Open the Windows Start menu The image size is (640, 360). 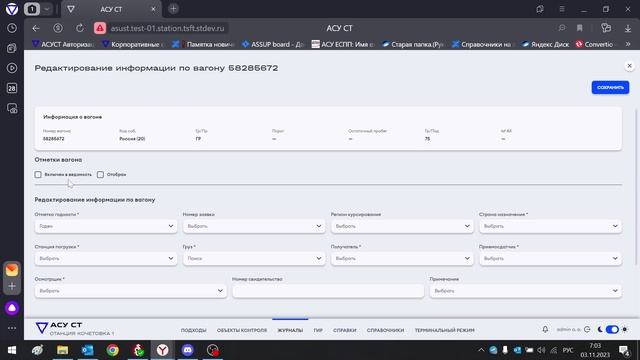[x=12, y=350]
